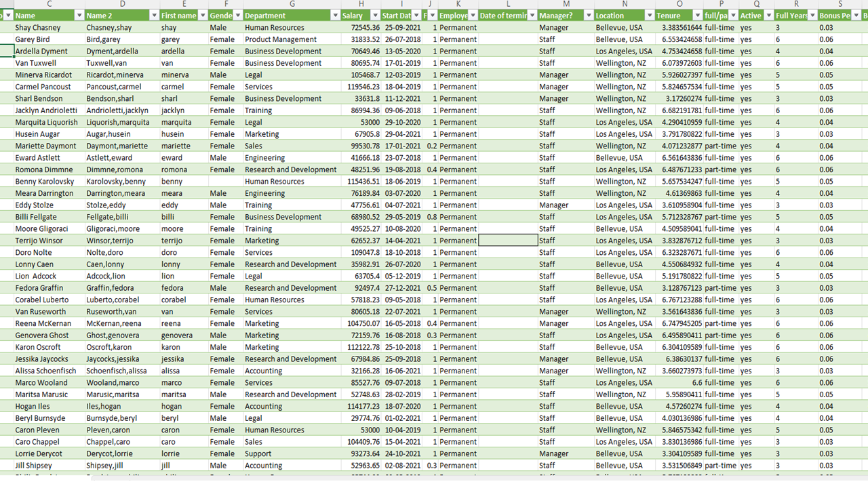Open the Employee type filter dropdown
Image resolution: width=868 pixels, height=488 pixels.
(473, 16)
